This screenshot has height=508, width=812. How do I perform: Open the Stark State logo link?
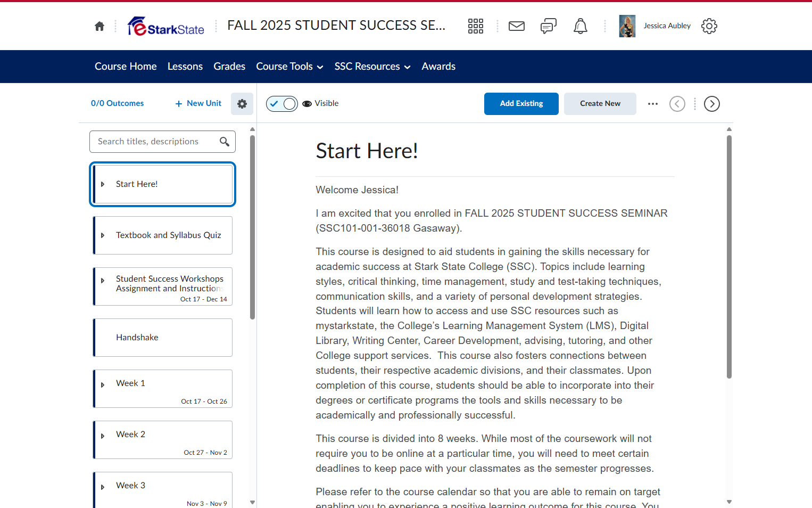pos(166,26)
